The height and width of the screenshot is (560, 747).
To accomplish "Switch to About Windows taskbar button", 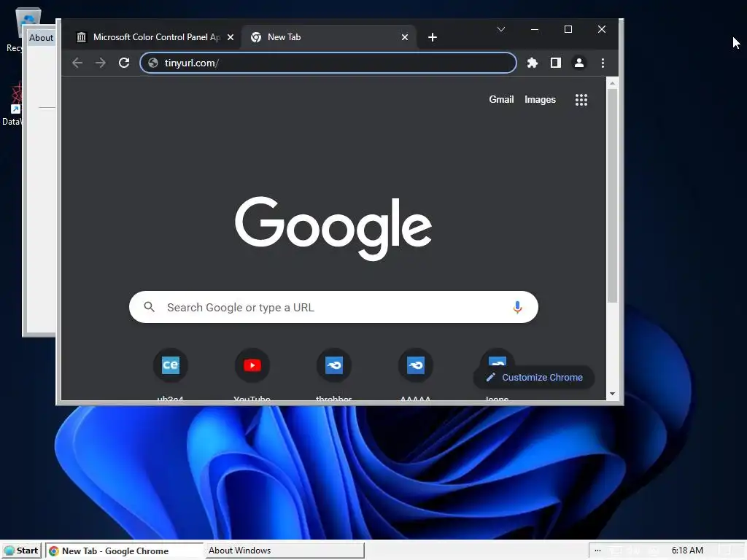I will pyautogui.click(x=285, y=551).
